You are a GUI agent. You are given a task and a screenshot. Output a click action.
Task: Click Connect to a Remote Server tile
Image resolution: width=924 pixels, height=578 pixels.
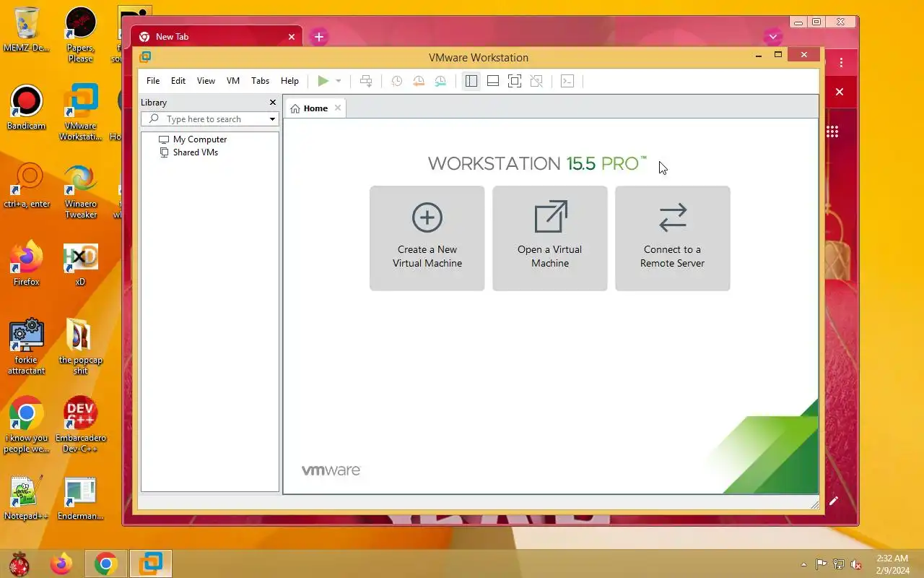pyautogui.click(x=673, y=238)
